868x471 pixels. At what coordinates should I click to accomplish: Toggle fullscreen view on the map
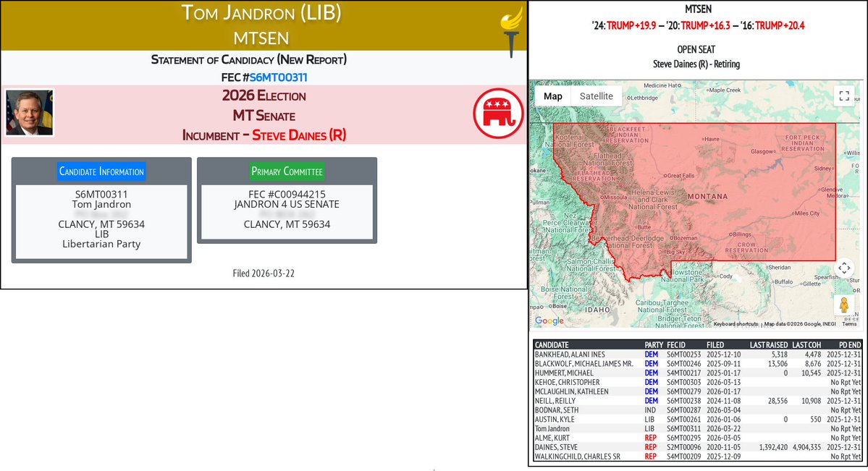(x=844, y=96)
